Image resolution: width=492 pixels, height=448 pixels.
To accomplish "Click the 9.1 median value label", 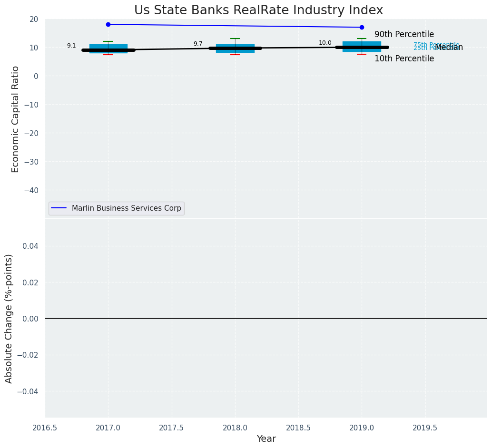I will 71,46.
